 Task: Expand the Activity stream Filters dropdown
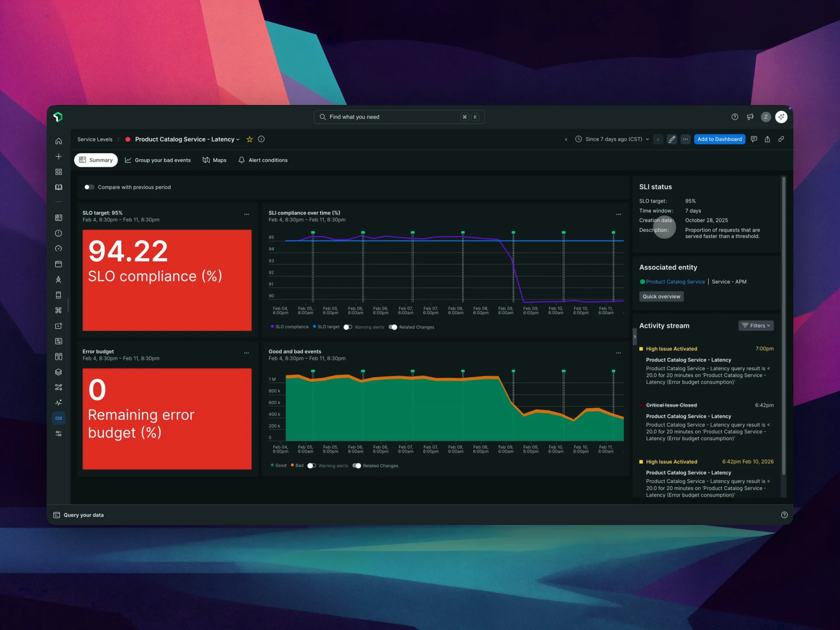(756, 325)
